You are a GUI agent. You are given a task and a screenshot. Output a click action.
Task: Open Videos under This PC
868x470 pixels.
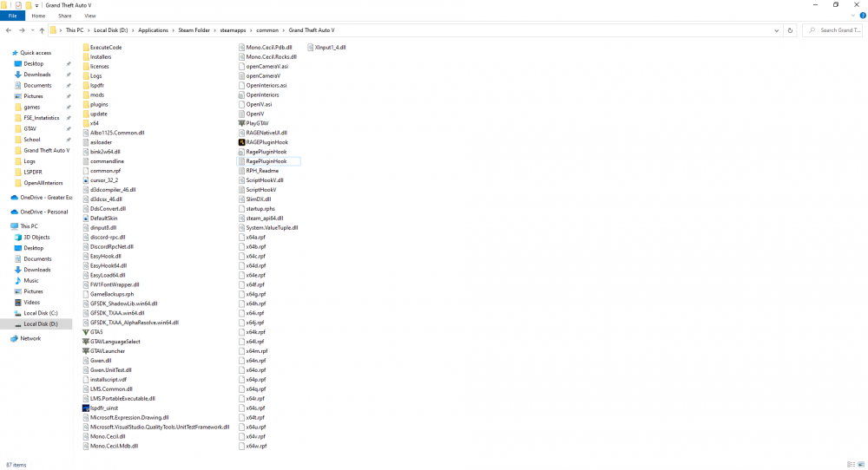point(31,303)
